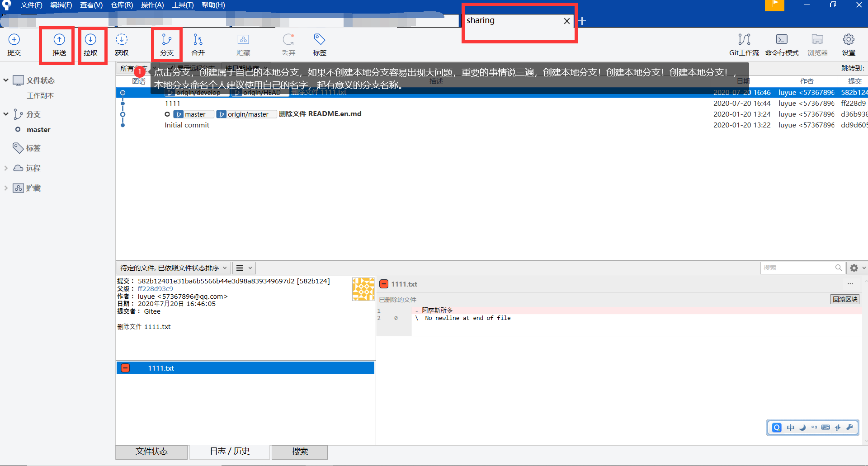Click the 获取 (Fetch) toolbar icon
This screenshot has height=466, width=868.
122,45
